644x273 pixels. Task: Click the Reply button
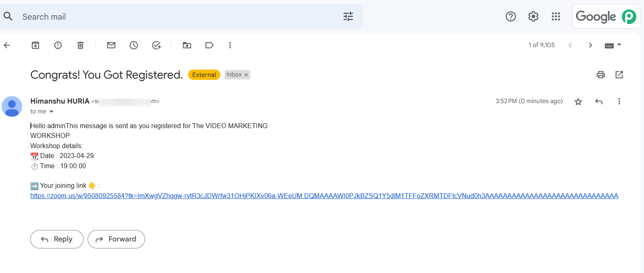point(57,239)
